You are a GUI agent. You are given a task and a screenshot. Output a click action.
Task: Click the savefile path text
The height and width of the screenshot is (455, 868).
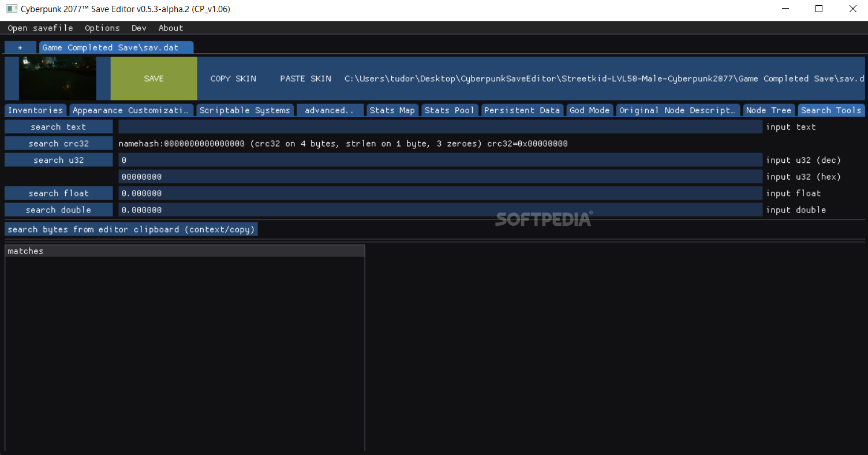point(604,79)
